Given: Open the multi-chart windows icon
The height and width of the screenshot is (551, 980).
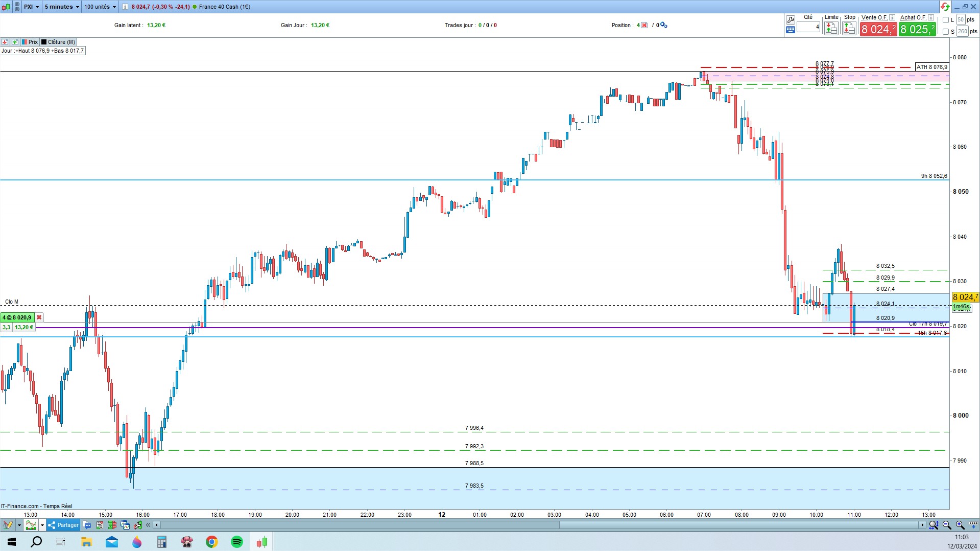Looking at the screenshot, I should (x=125, y=525).
